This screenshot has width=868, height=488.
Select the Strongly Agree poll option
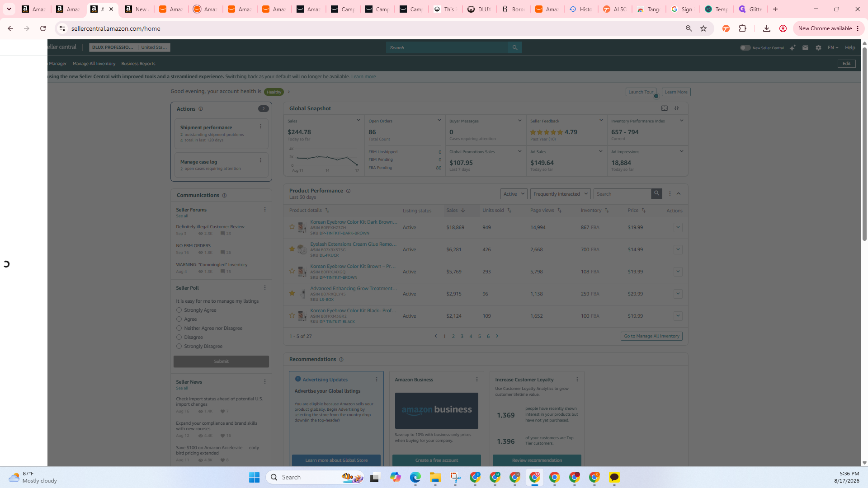[179, 310]
